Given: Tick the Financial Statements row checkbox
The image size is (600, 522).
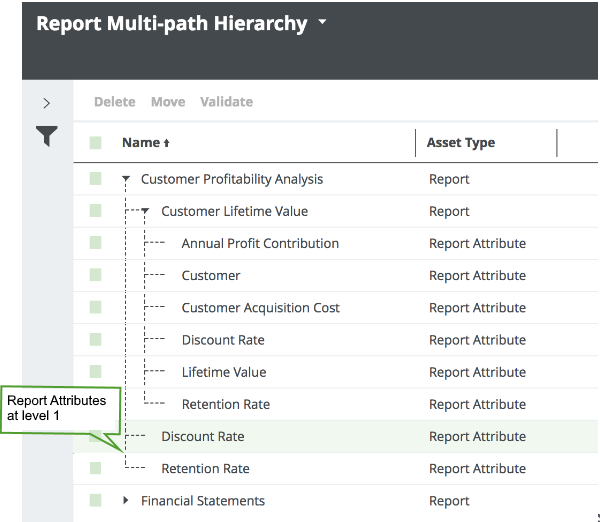Looking at the screenshot, I should tap(95, 500).
